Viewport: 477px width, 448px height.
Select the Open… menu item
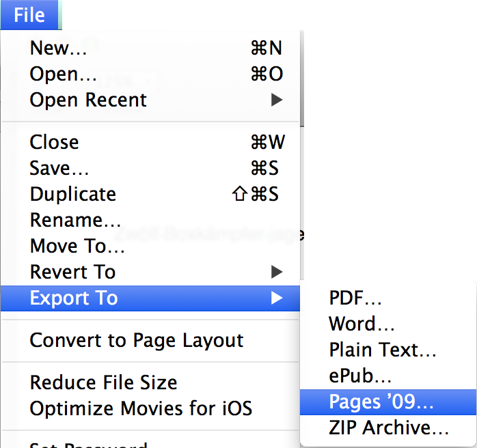(x=64, y=74)
